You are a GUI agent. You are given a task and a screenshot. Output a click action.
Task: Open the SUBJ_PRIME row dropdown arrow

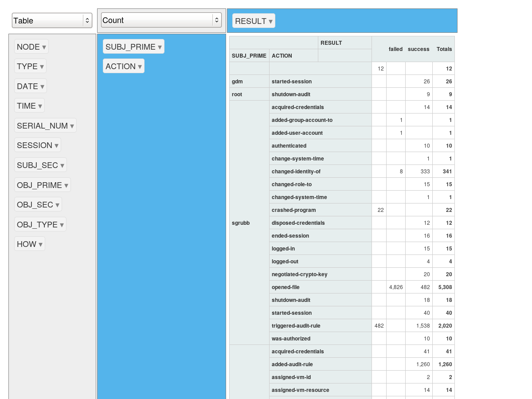coord(159,46)
